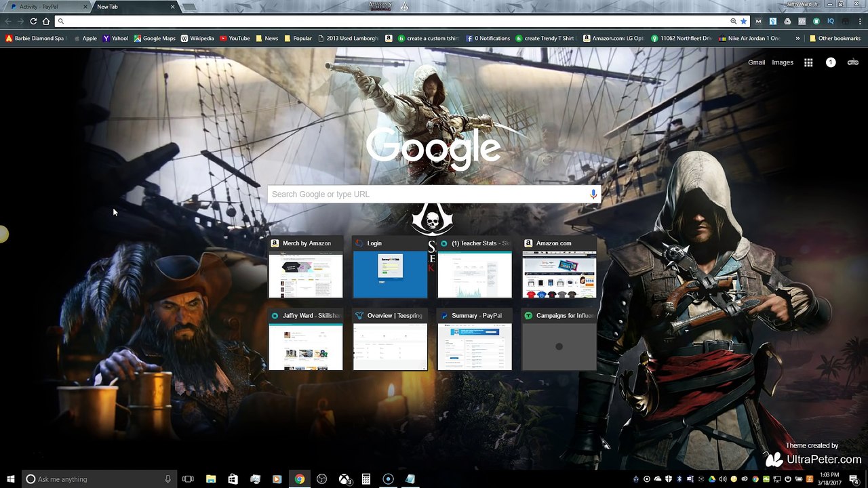Screen dimensions: 868x488
Task: Open the Wikipedia bookmark
Action: click(197, 38)
